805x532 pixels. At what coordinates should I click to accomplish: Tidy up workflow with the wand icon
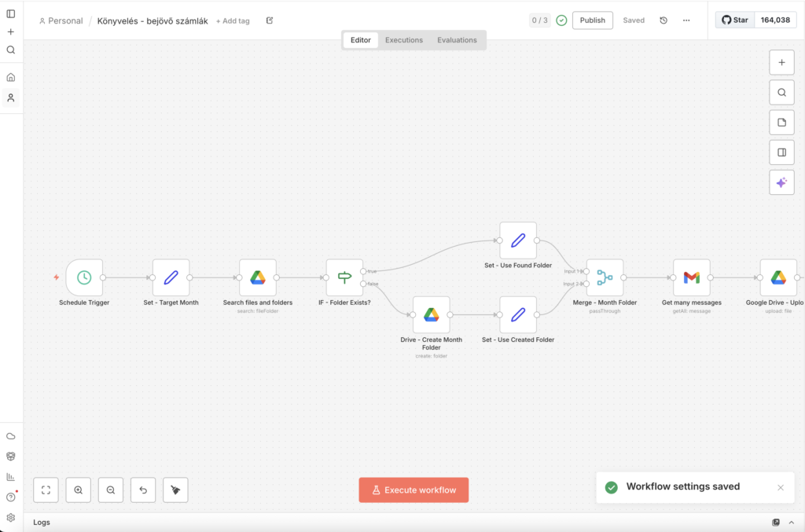[175, 490]
